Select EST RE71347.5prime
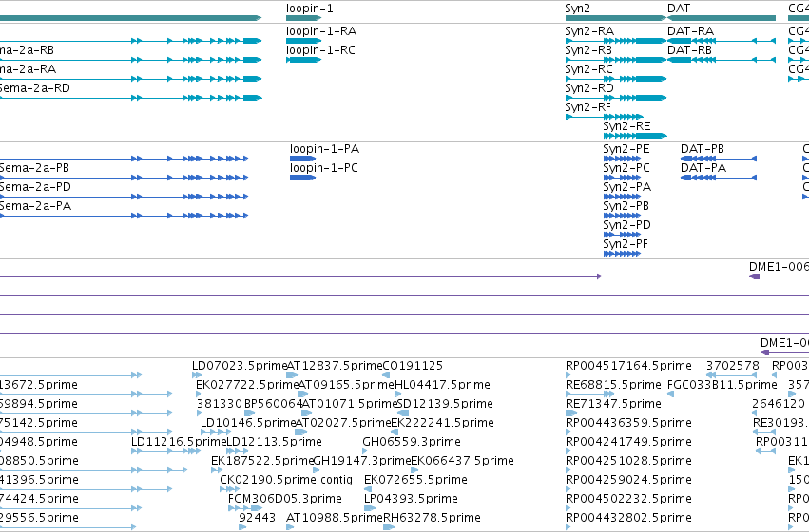 571,413
